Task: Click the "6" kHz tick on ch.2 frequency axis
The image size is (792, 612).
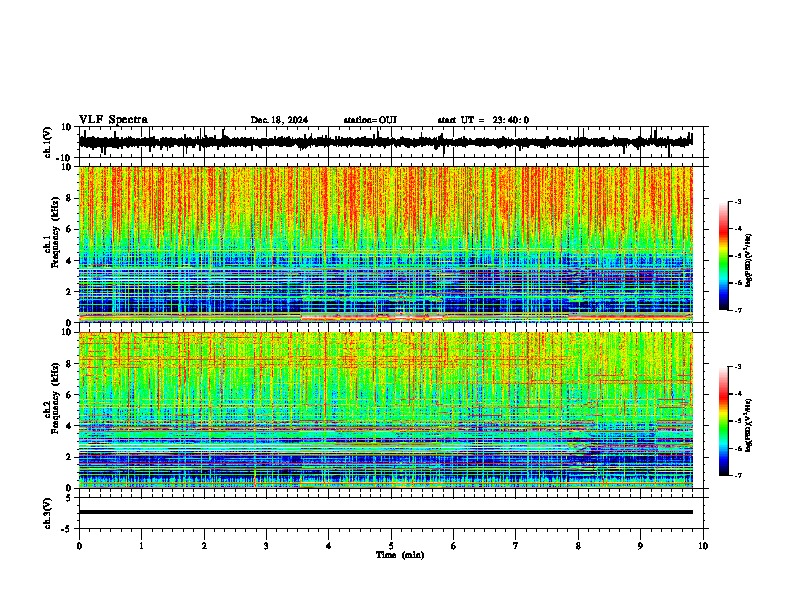Action: click(70, 394)
